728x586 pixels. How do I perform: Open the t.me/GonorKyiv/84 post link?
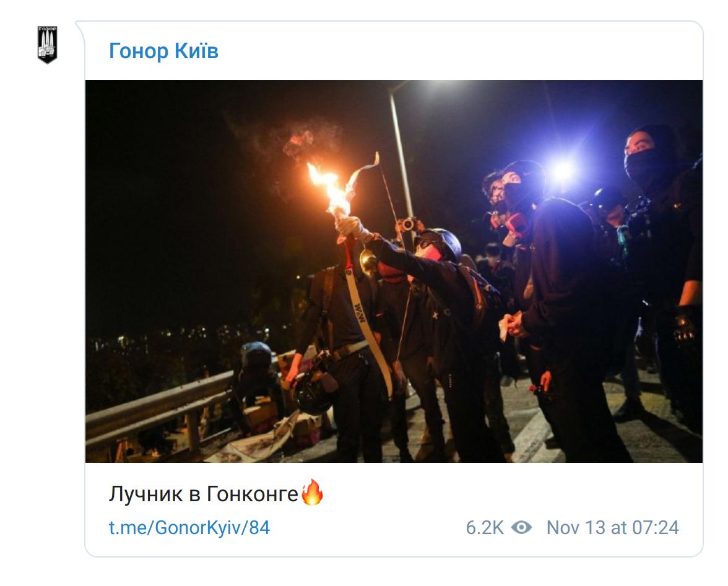tap(189, 528)
